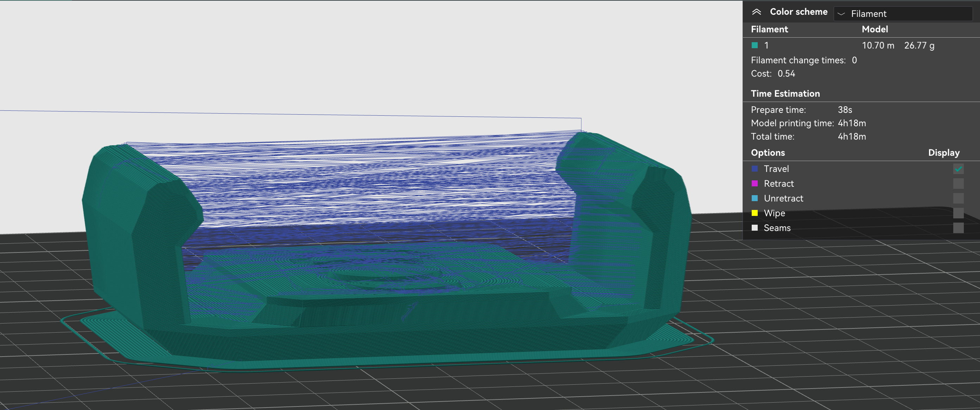The image size is (980, 410).
Task: Click the cyan Unretract legend square
Action: coord(755,198)
